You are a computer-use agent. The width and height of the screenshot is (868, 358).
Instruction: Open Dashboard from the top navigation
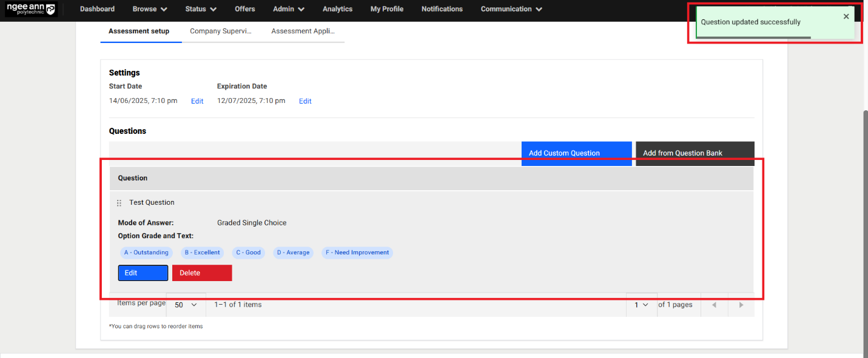point(97,9)
